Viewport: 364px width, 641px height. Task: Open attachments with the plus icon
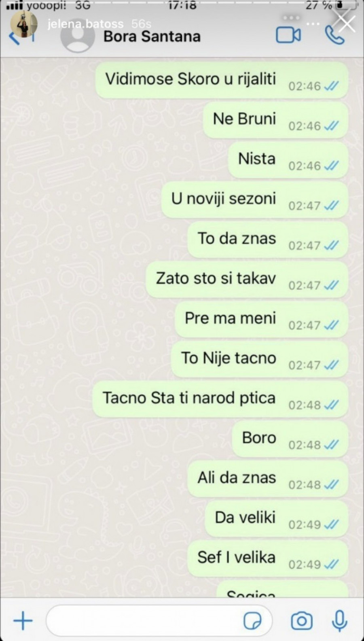(23, 620)
